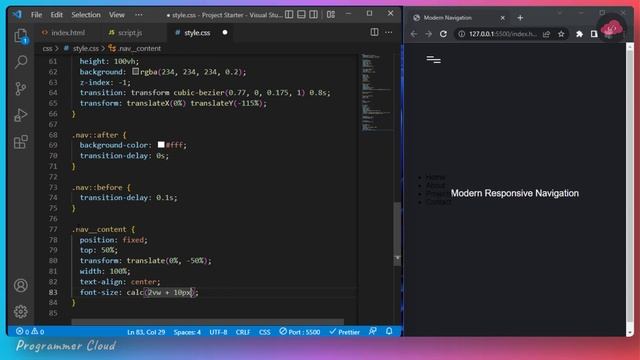Open the Selection menu
Viewport: 640px width, 360px height.
coord(86,15)
